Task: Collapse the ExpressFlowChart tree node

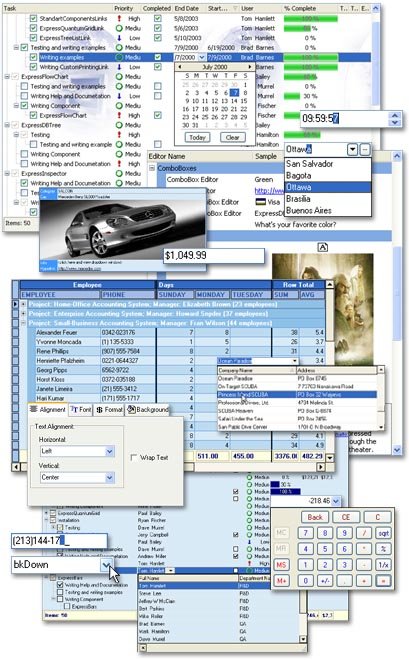Action: coord(7,77)
